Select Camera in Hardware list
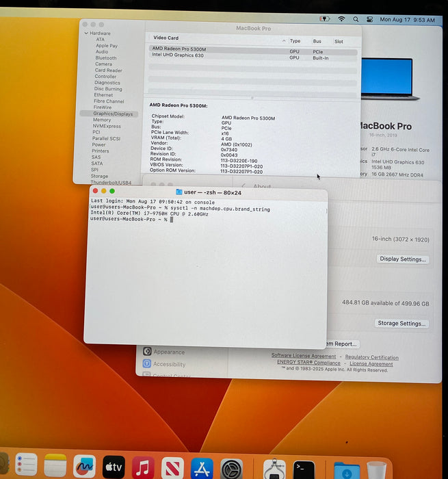The width and height of the screenshot is (448, 479). pyautogui.click(x=103, y=64)
